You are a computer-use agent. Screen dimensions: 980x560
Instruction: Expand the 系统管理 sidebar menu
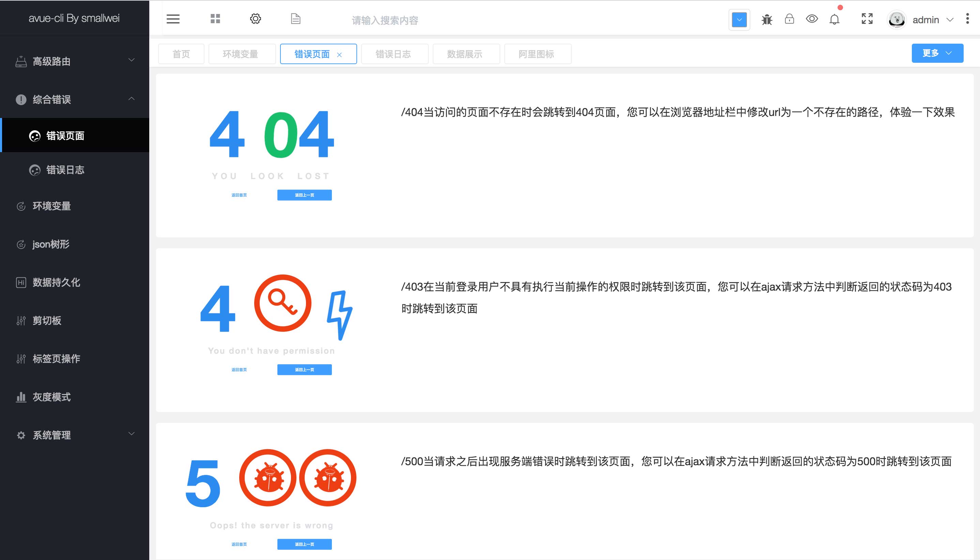point(75,434)
